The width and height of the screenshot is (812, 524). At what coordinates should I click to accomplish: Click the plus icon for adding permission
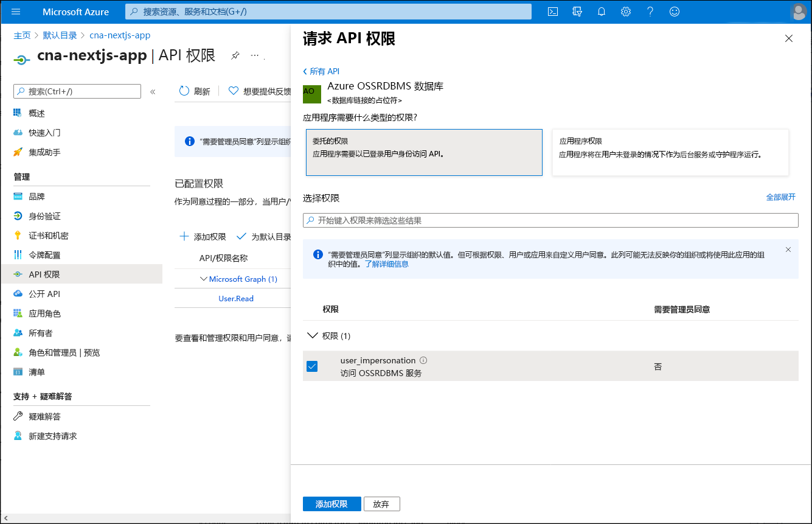(x=184, y=236)
